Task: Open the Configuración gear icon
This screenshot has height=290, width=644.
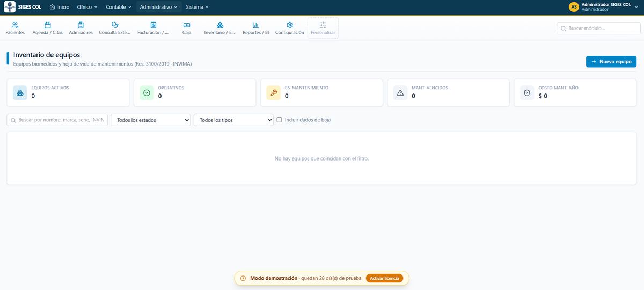Action: [x=290, y=25]
